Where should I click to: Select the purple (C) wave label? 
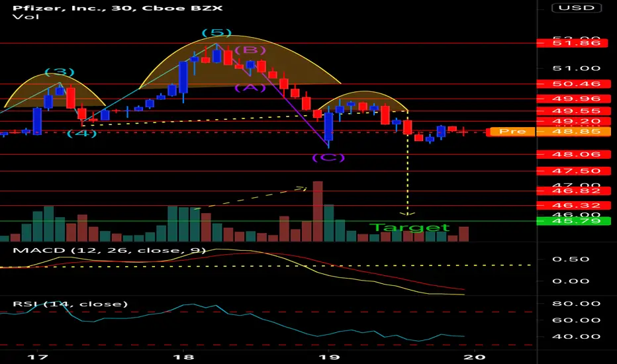point(328,158)
